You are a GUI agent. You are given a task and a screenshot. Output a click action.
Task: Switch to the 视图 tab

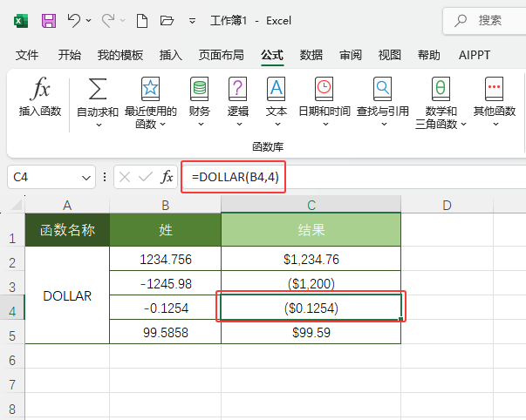tap(389, 55)
